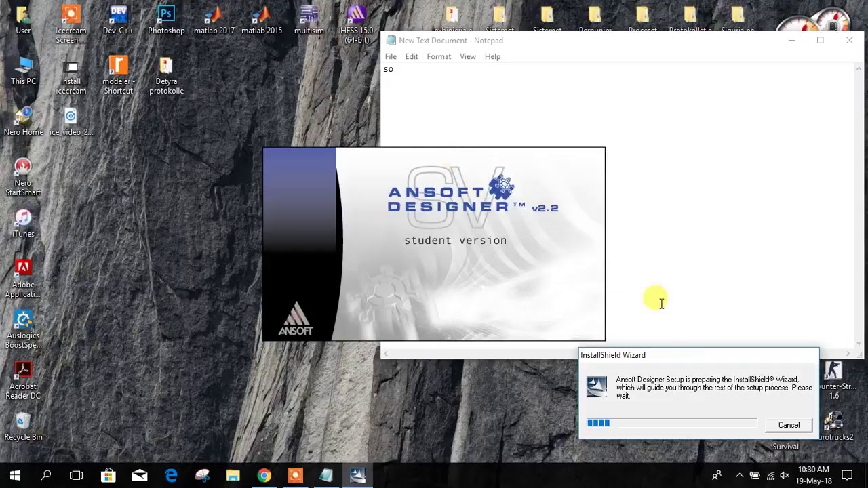Open the Notepad Help menu
This screenshot has height=488, width=868.
(492, 56)
